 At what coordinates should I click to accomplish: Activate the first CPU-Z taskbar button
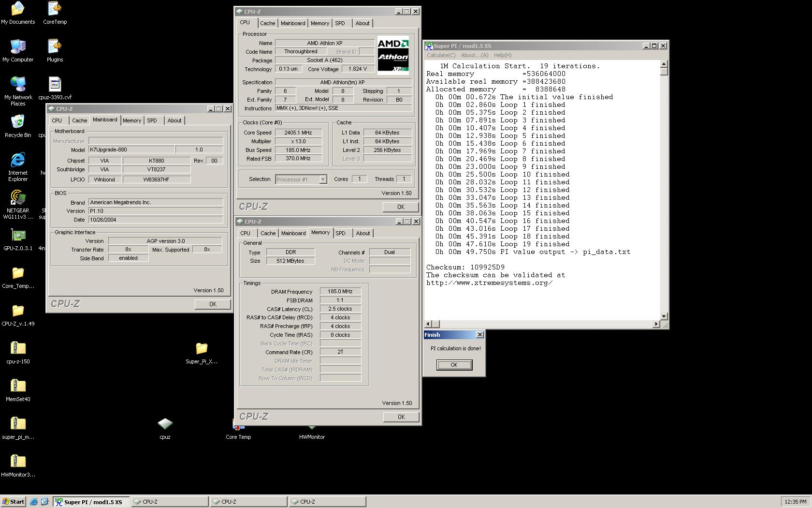(170, 502)
